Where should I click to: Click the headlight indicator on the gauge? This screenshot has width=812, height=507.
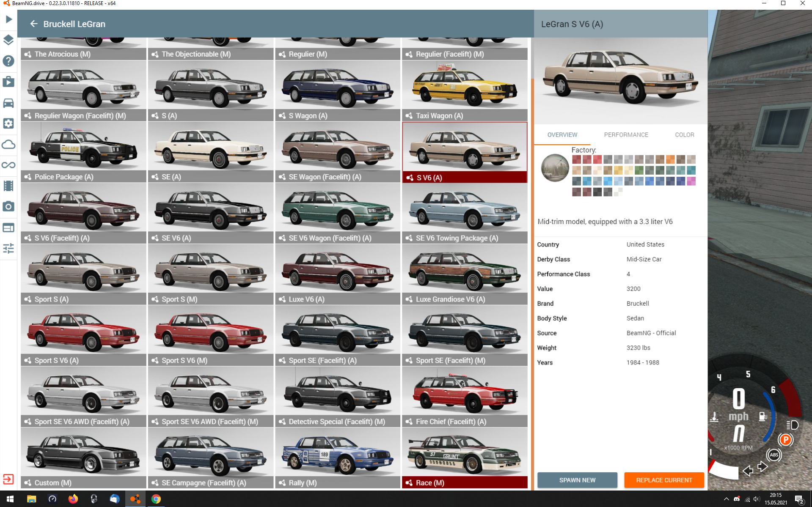point(792,425)
